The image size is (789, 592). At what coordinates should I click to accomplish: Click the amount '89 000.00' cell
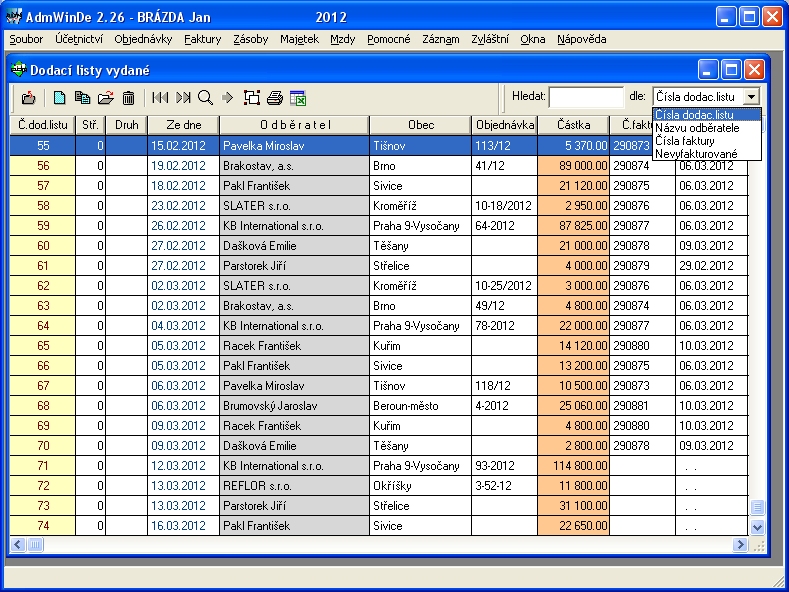point(574,166)
